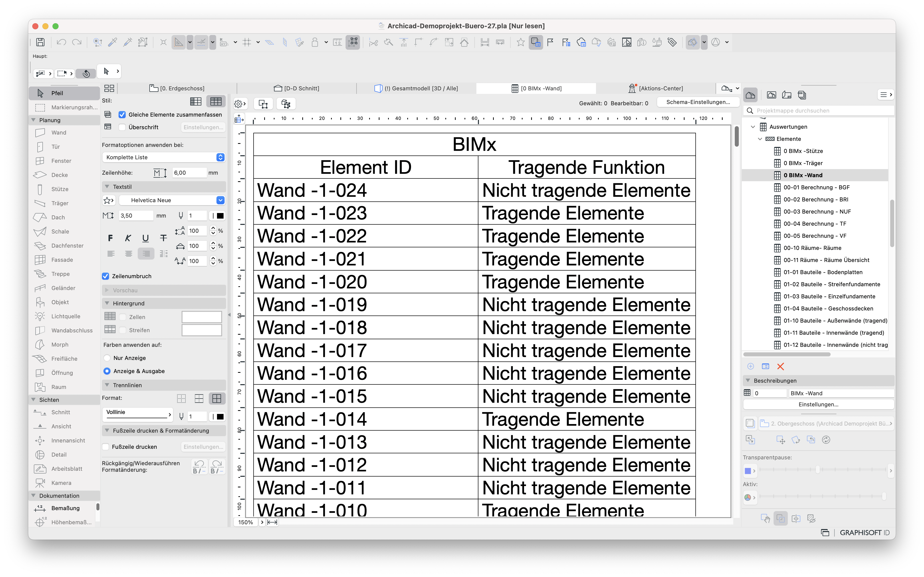The width and height of the screenshot is (924, 577).
Task: Enable the Fußzeile drucken checkbox
Action: tap(106, 447)
